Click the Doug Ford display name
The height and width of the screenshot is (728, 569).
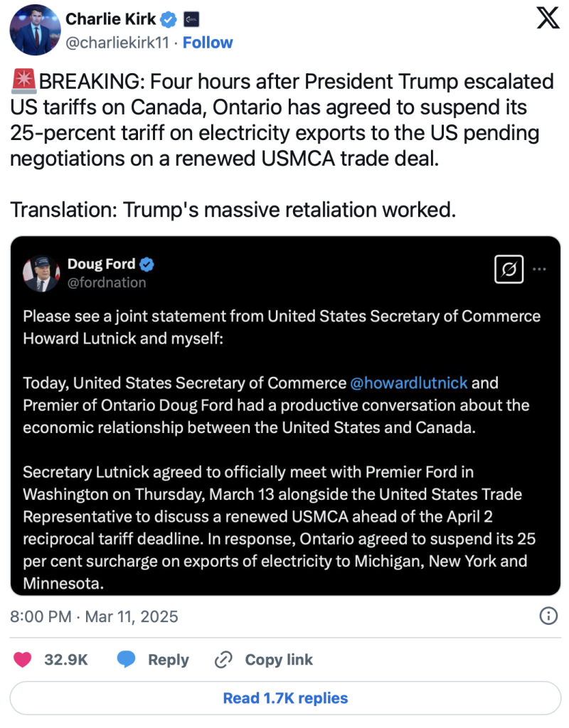101,264
